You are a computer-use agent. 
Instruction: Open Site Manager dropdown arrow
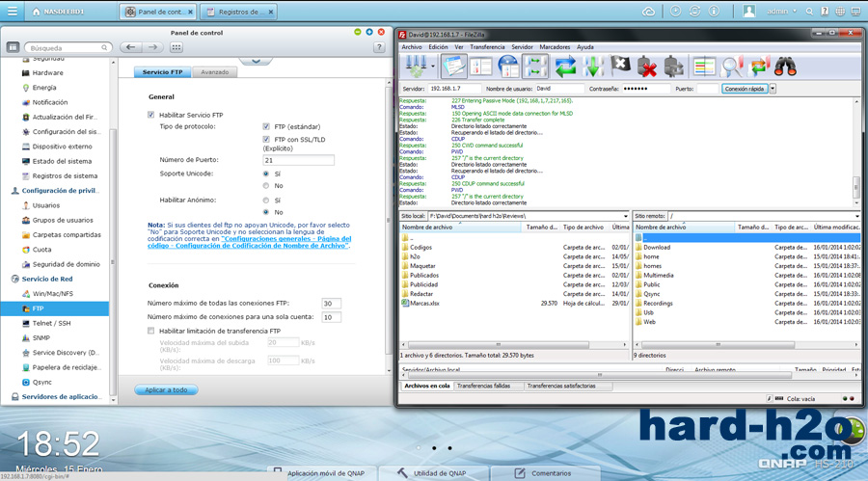(433, 67)
